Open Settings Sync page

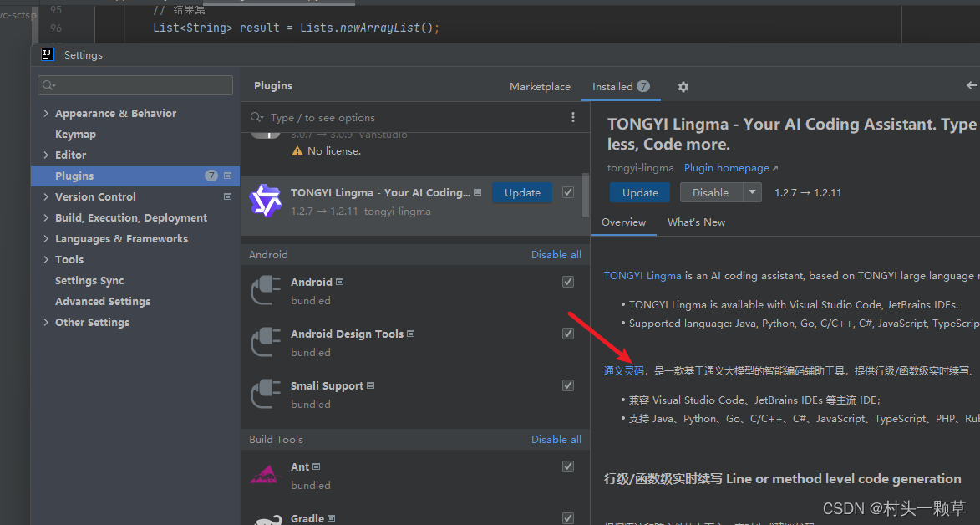(x=89, y=280)
